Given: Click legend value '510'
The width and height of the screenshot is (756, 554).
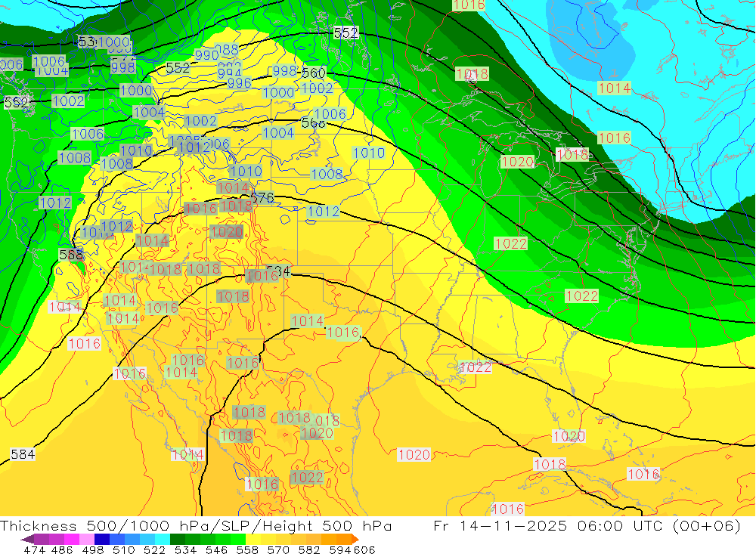Looking at the screenshot, I should click(x=123, y=549).
